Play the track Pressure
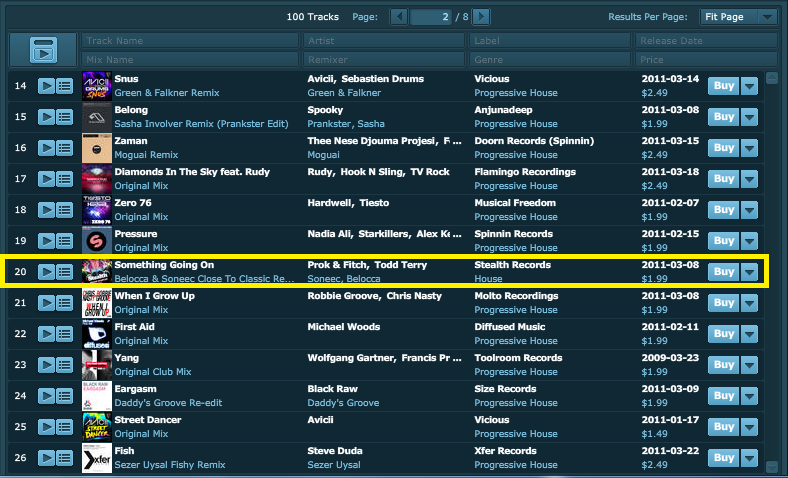Screen dimensions: 788x478 point(46,241)
